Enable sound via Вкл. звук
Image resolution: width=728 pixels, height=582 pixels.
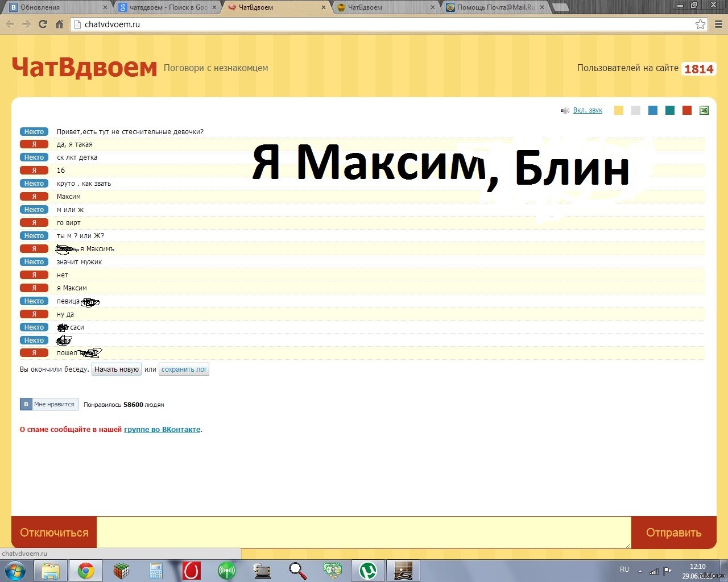(x=588, y=110)
